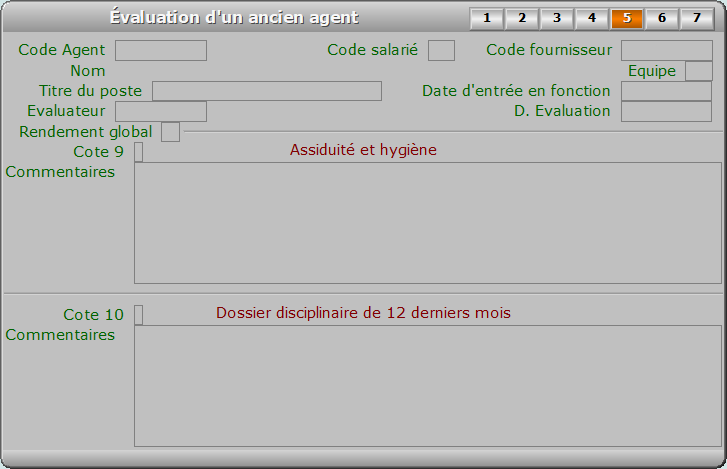
Task: Switch to page tab 4
Action: (x=592, y=18)
